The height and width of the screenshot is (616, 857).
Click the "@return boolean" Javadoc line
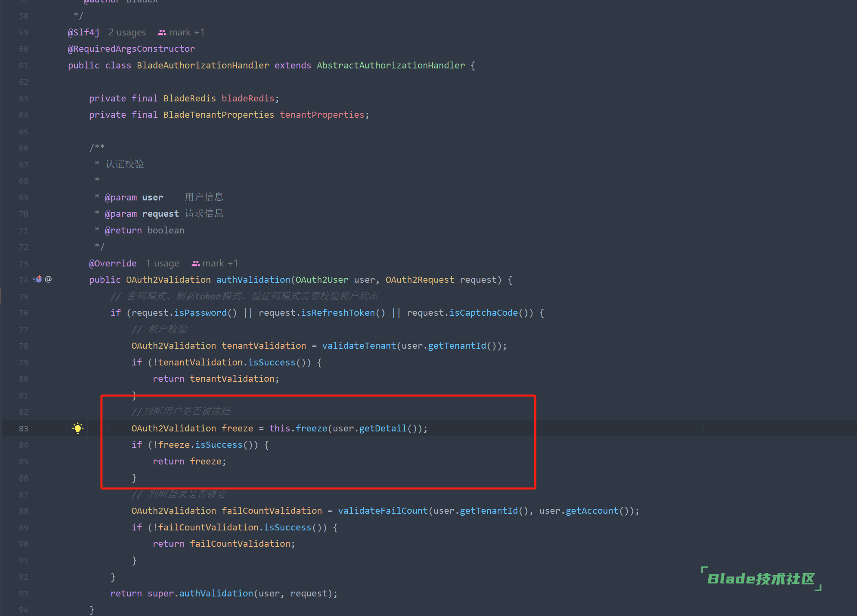click(x=145, y=230)
